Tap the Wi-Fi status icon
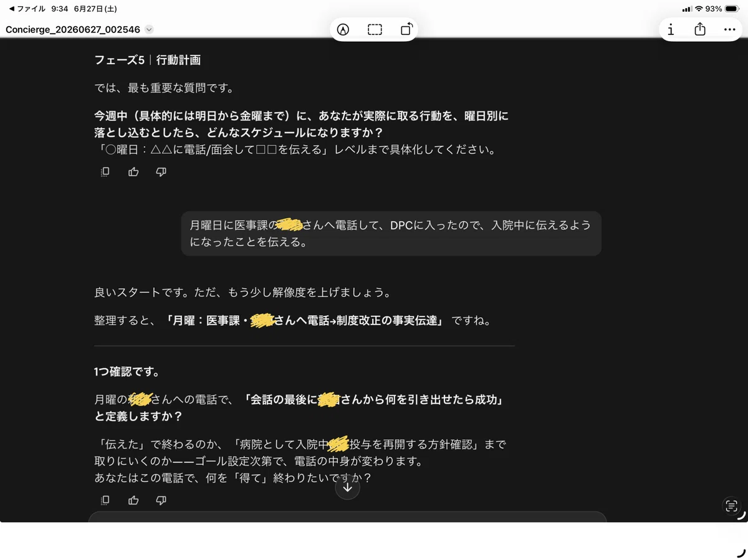This screenshot has height=560, width=748. click(x=699, y=9)
